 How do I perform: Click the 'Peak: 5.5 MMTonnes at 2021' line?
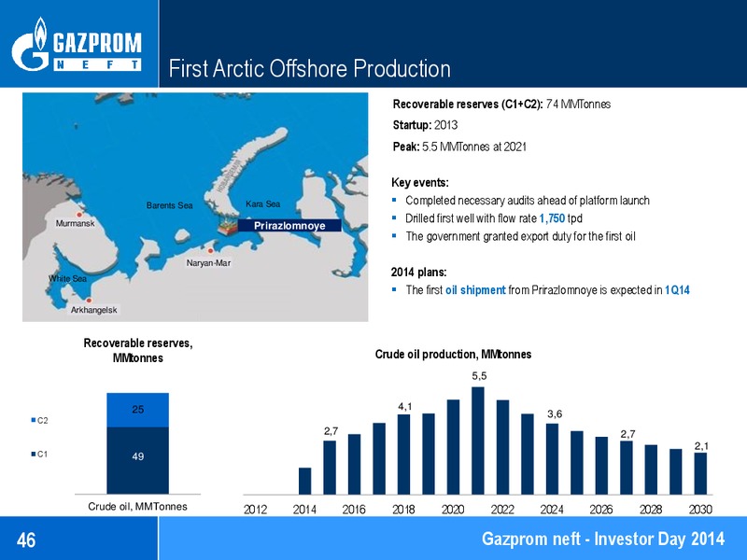click(x=459, y=147)
